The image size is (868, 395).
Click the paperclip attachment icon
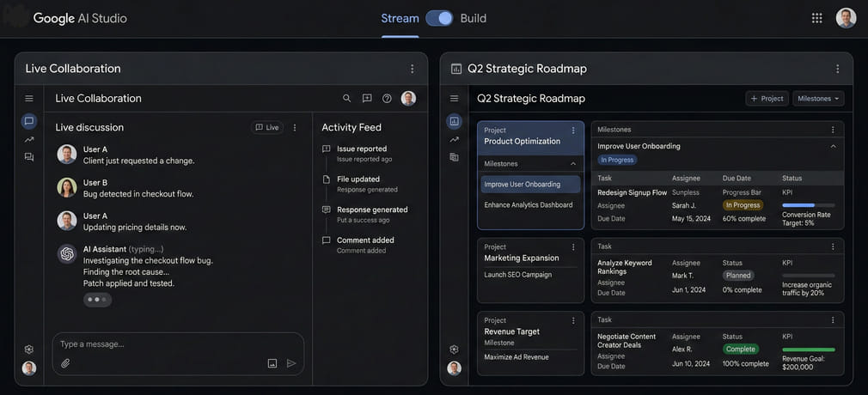[x=65, y=363]
